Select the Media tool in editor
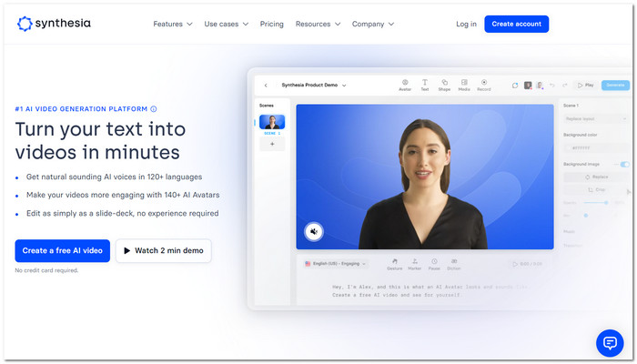This screenshot has height=364, width=637. pyautogui.click(x=464, y=86)
